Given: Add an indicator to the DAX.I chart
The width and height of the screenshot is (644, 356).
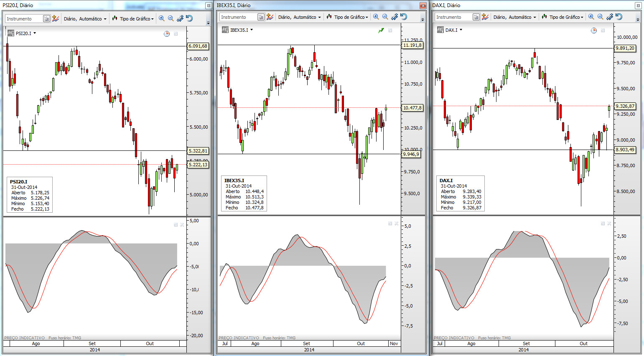Looking at the screenshot, I should click(485, 17).
